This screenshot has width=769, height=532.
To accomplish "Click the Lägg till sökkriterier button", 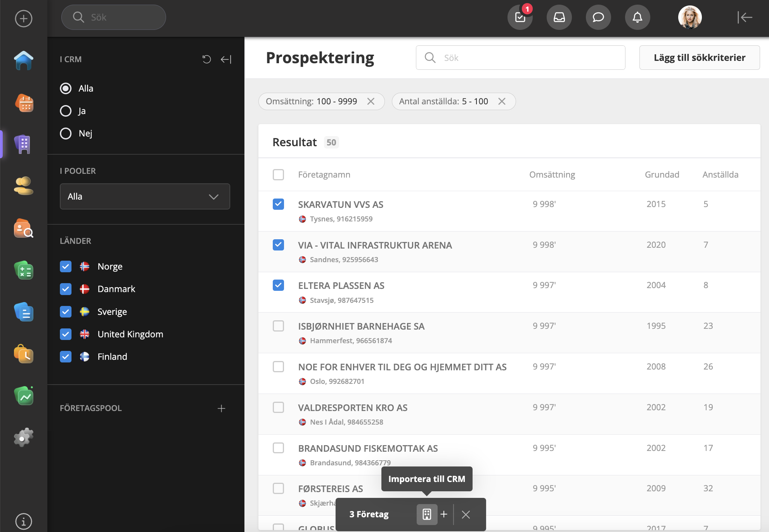I will pyautogui.click(x=699, y=58).
